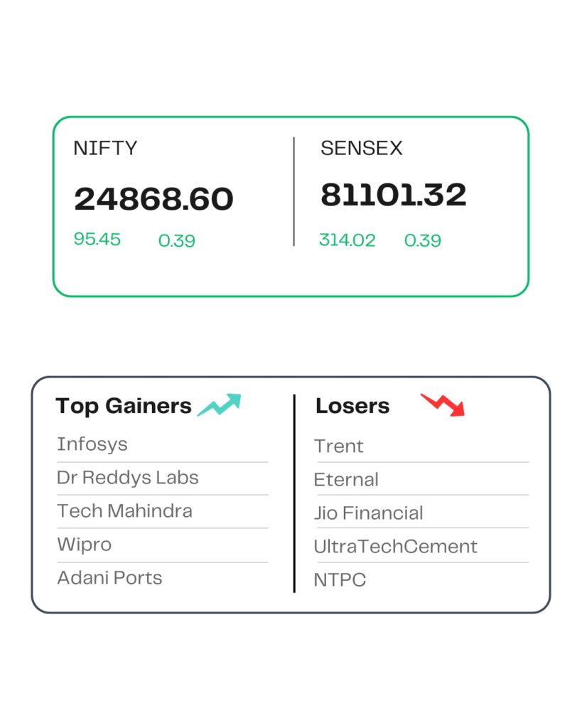The height and width of the screenshot is (728, 582).
Task: Click SENSEX point change 314.02
Action: click(347, 240)
